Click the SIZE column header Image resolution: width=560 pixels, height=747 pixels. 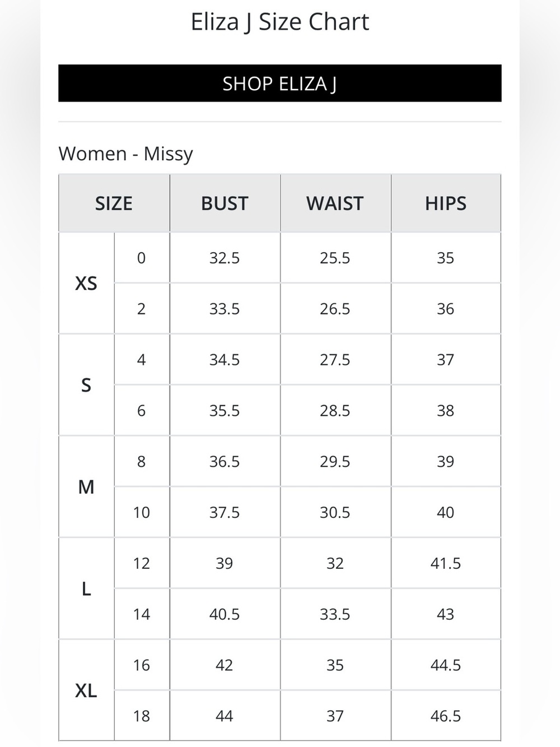[114, 203]
